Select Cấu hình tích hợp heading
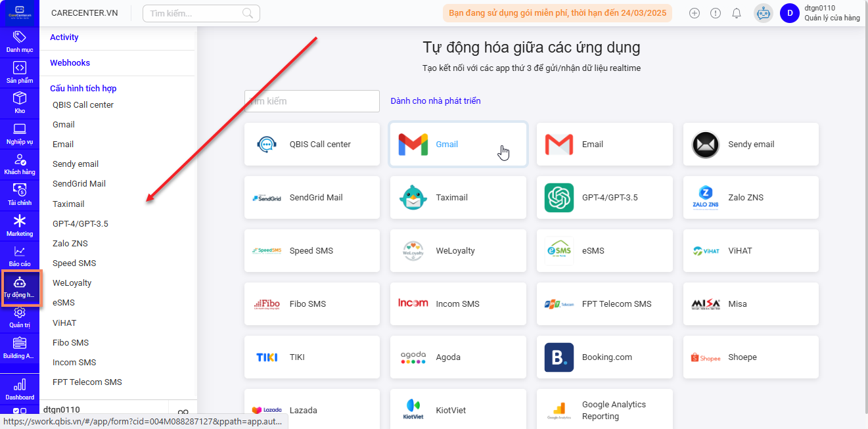This screenshot has height=429, width=868. [83, 89]
